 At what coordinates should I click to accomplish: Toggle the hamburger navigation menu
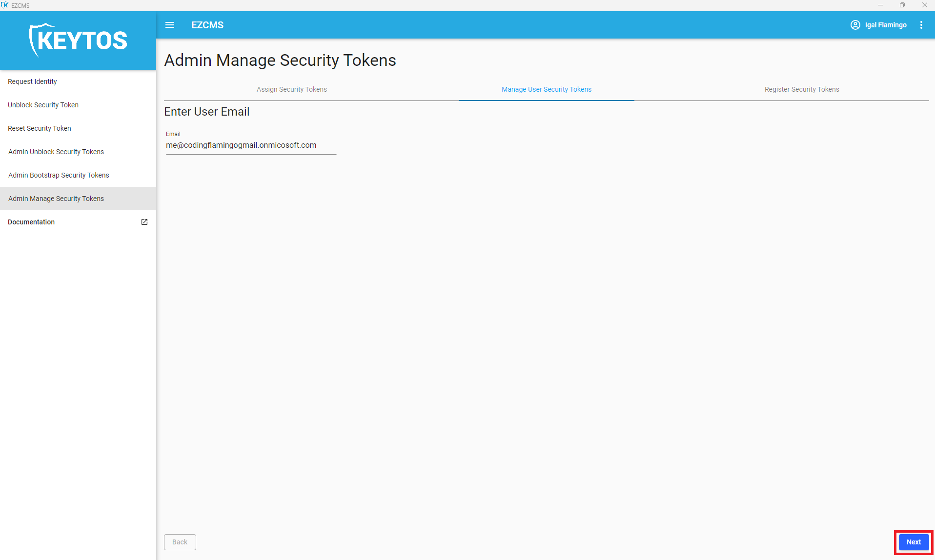point(170,25)
